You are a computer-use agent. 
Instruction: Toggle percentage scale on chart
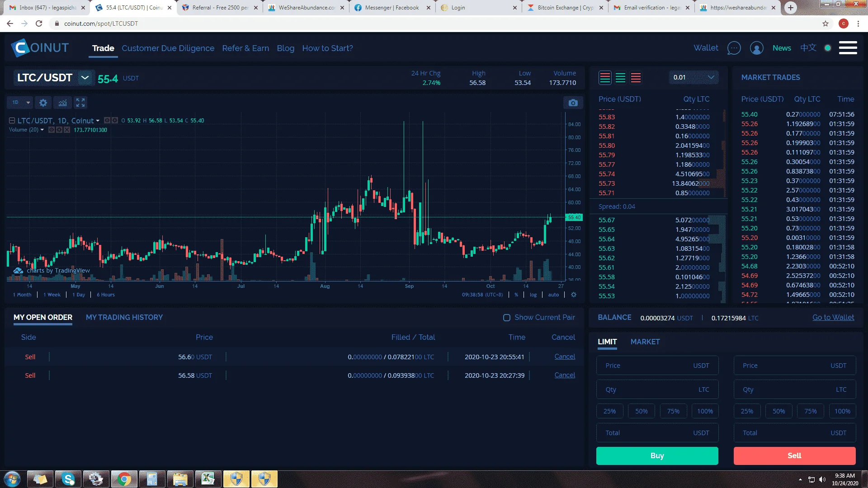pyautogui.click(x=516, y=295)
